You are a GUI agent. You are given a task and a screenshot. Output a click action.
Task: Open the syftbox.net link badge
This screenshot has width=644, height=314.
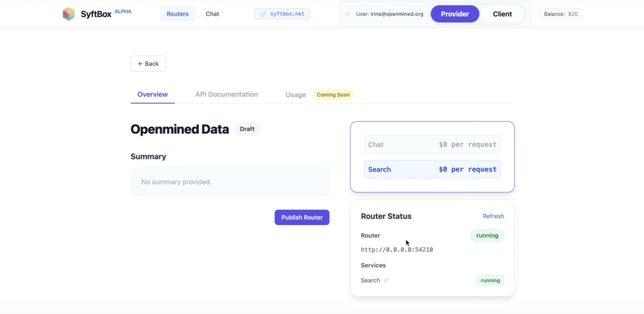(x=282, y=14)
